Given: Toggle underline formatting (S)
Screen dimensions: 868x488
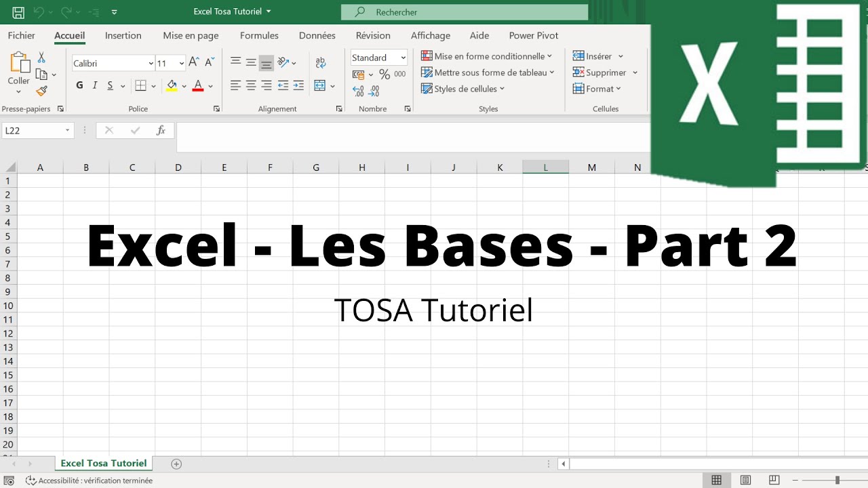Looking at the screenshot, I should pyautogui.click(x=111, y=85).
